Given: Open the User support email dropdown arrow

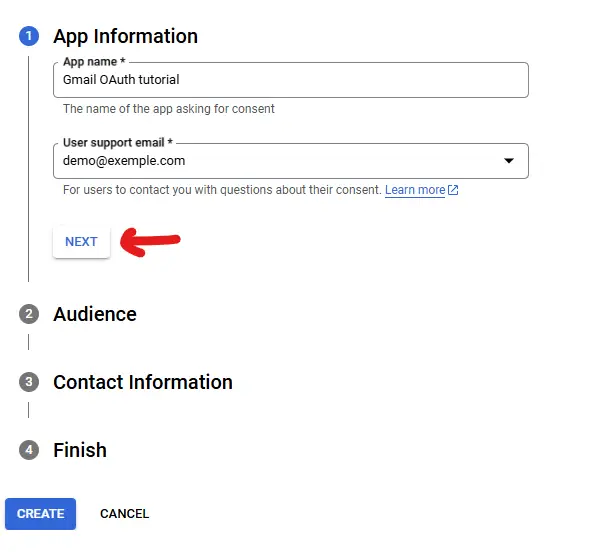Looking at the screenshot, I should [509, 161].
